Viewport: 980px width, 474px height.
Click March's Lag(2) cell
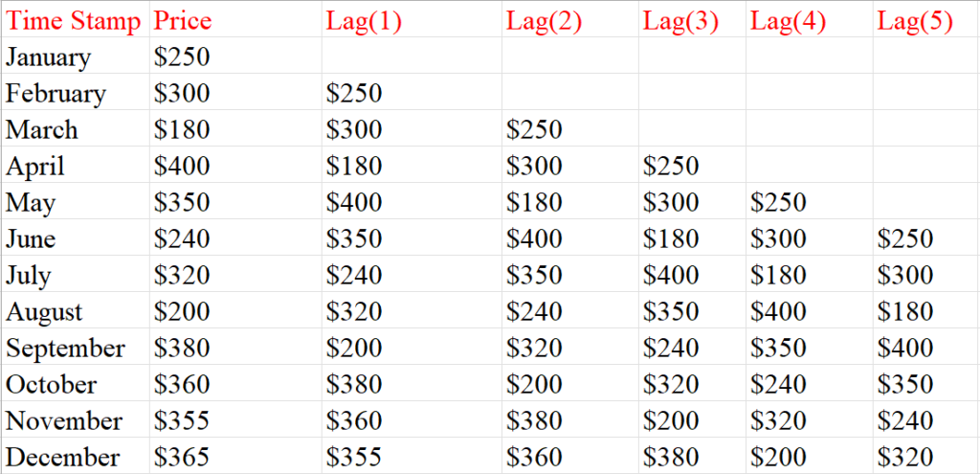tap(534, 130)
